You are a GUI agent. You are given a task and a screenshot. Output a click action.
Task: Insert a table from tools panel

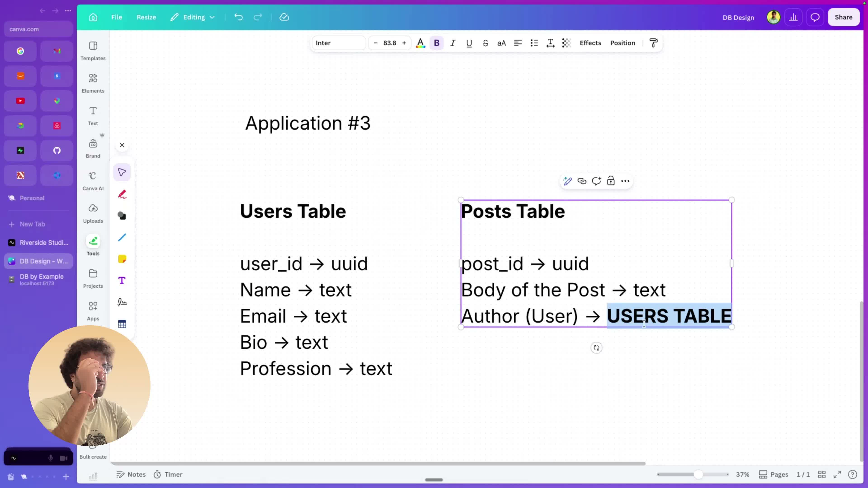pyautogui.click(x=122, y=324)
